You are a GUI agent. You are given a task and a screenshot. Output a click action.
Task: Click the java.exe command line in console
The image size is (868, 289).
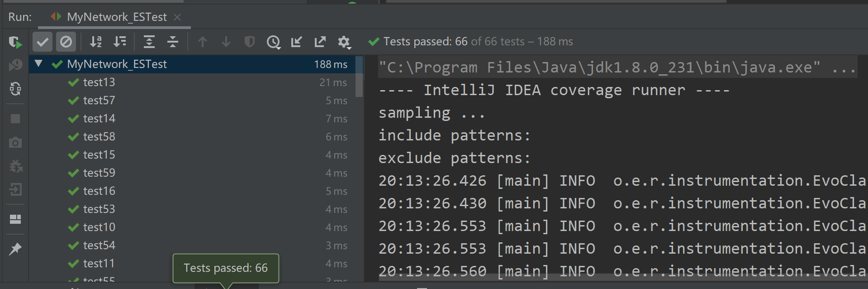(618, 67)
